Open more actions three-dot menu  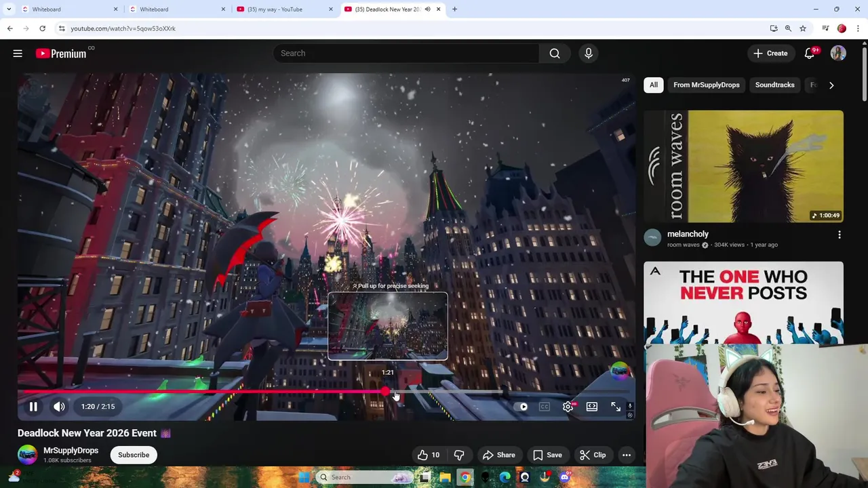click(627, 455)
